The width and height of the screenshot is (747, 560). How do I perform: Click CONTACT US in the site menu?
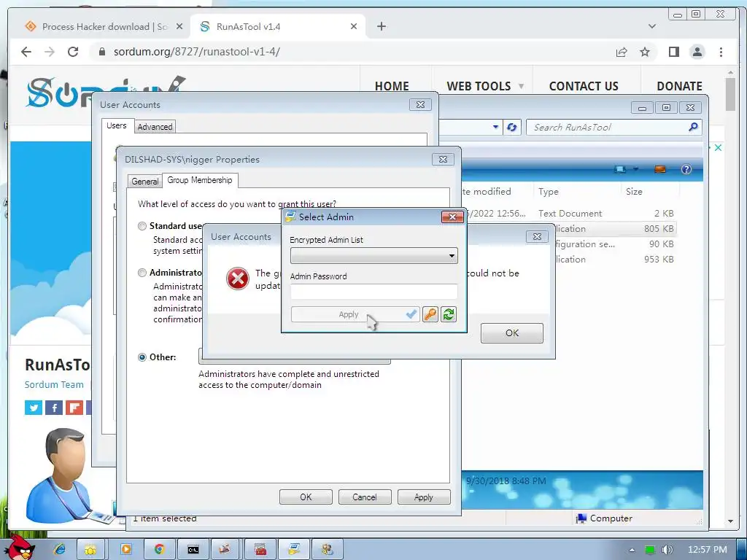[x=584, y=86]
